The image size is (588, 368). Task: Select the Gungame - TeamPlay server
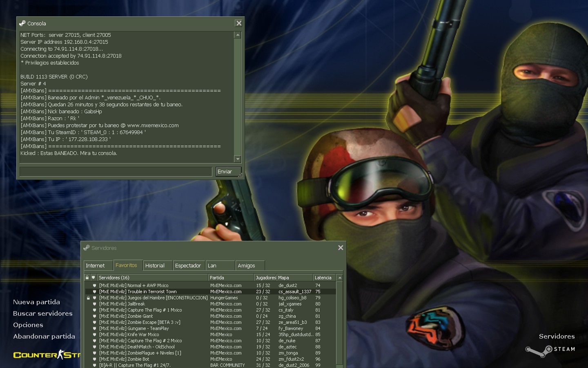coord(210,329)
